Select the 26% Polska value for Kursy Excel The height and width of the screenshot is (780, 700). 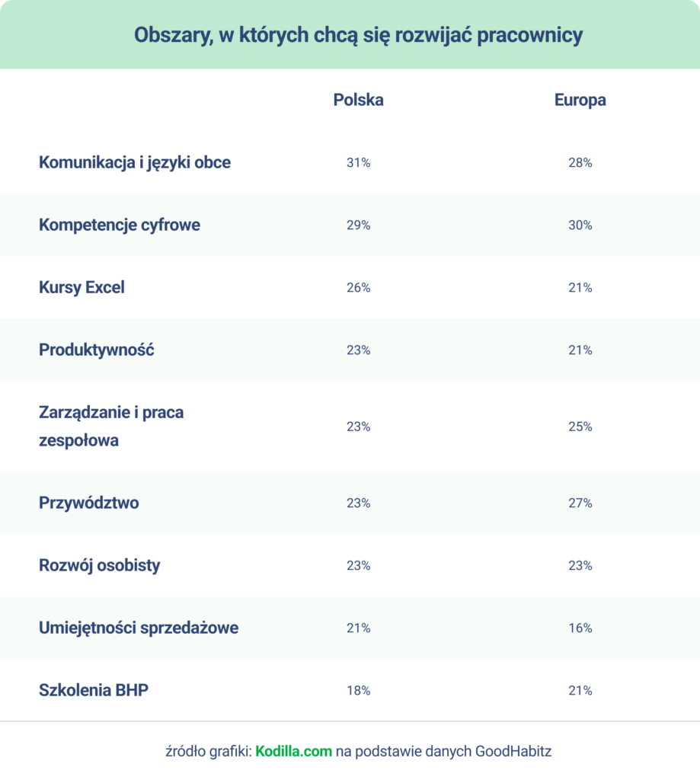pyautogui.click(x=358, y=287)
